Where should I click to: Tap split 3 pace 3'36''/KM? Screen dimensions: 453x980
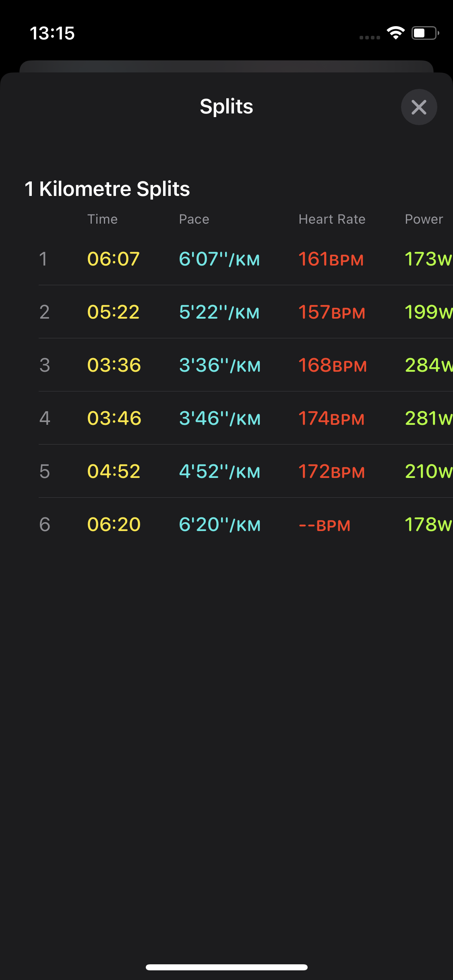220,365
